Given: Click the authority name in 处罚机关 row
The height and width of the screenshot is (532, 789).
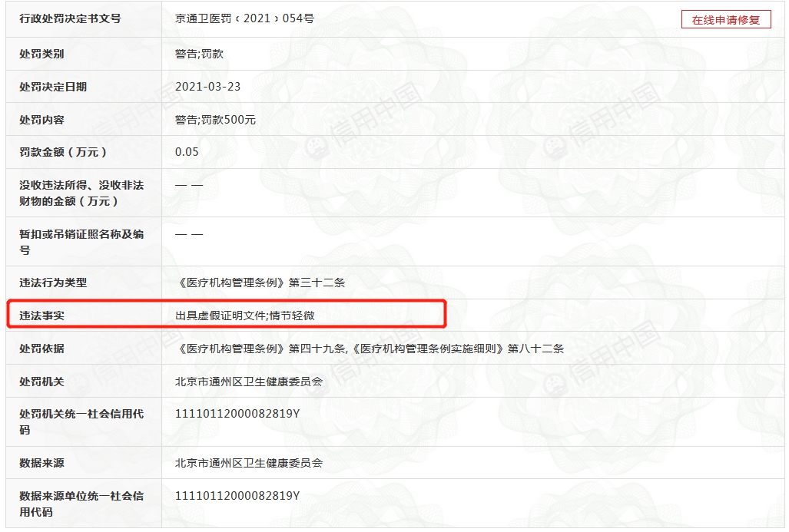Looking at the screenshot, I should tap(249, 382).
